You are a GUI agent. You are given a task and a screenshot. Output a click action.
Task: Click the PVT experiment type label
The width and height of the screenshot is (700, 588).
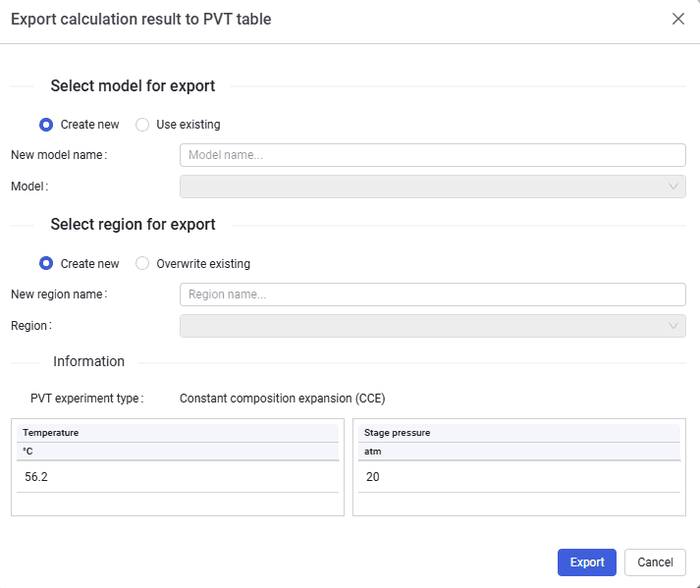(x=87, y=399)
